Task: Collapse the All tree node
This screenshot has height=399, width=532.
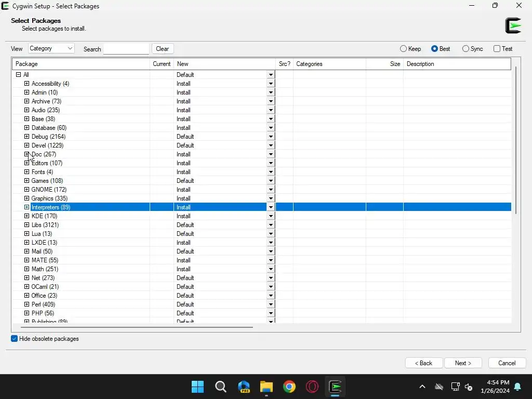Action: pos(18,75)
